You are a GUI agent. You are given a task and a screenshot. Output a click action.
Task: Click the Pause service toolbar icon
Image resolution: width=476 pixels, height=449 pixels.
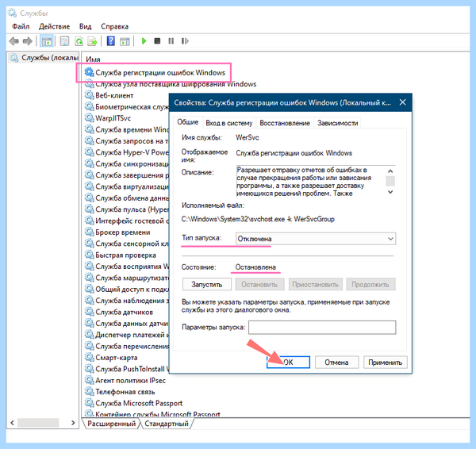(171, 40)
